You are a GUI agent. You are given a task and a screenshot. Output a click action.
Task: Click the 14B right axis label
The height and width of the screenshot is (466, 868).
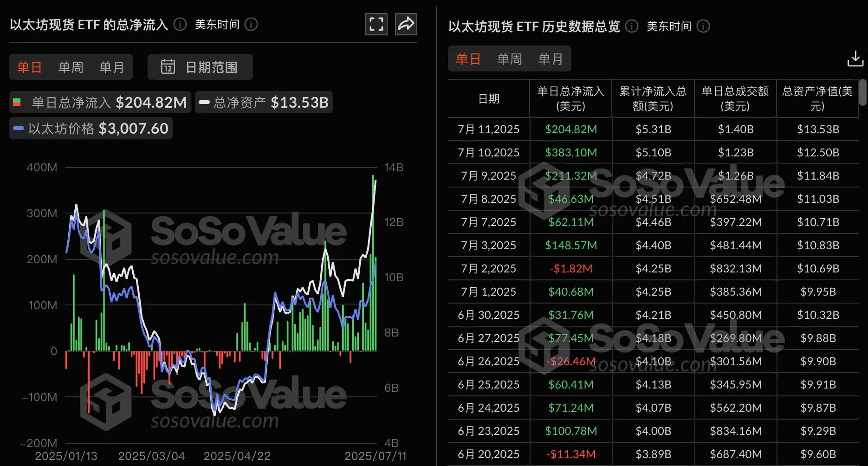(394, 167)
